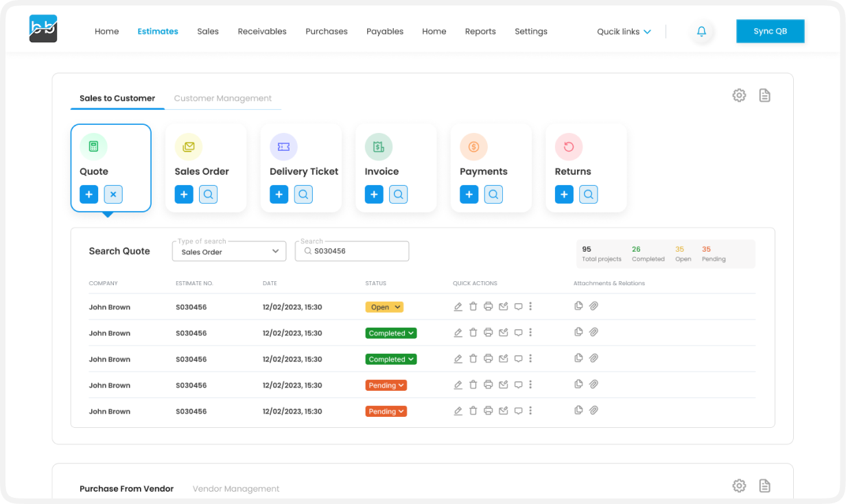Click trash icon in the Open status row
Viewport: 846px width, 504px height.
pos(473,307)
